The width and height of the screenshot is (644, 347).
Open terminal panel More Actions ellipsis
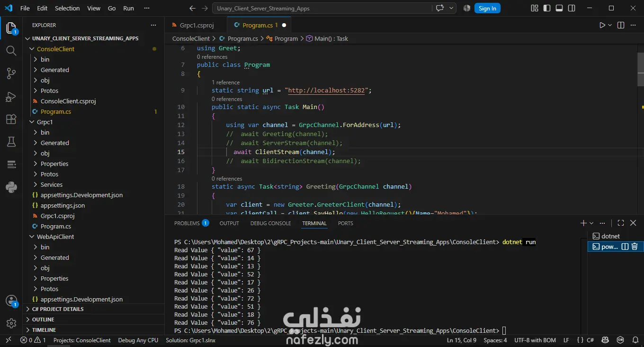pyautogui.click(x=602, y=223)
